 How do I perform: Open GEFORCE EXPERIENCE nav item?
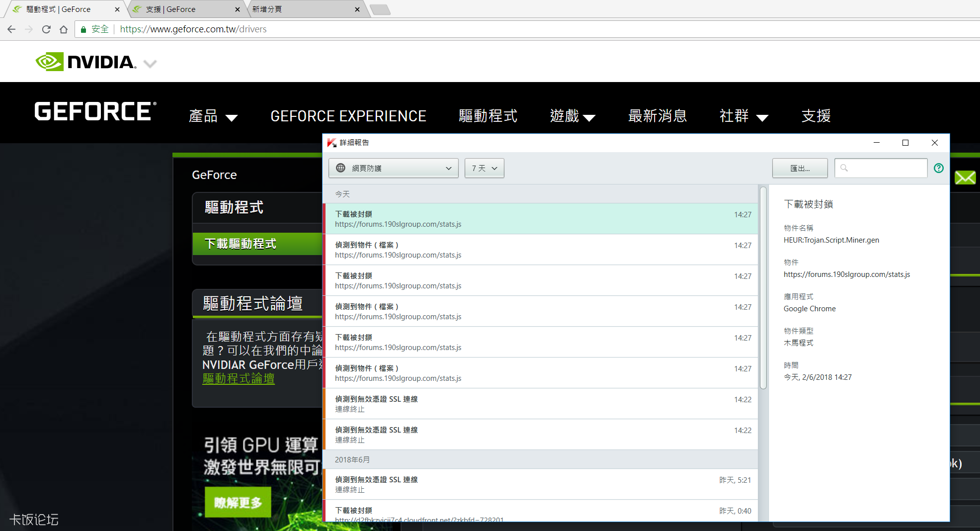[348, 116]
